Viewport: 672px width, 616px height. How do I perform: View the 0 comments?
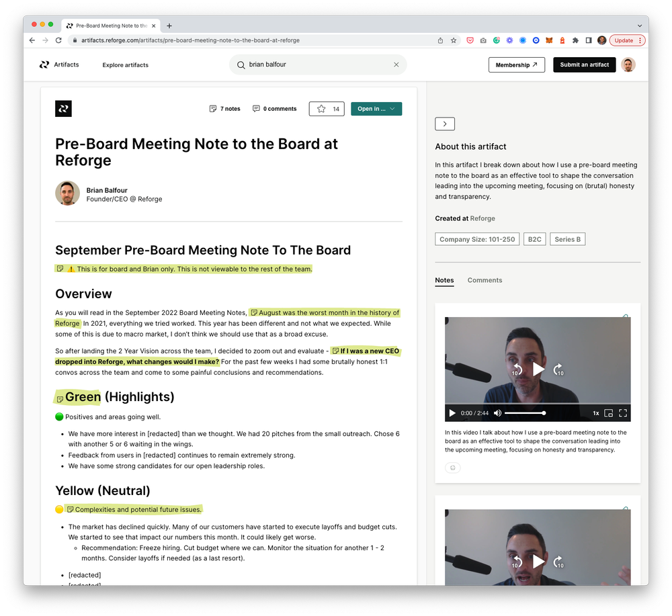(275, 109)
